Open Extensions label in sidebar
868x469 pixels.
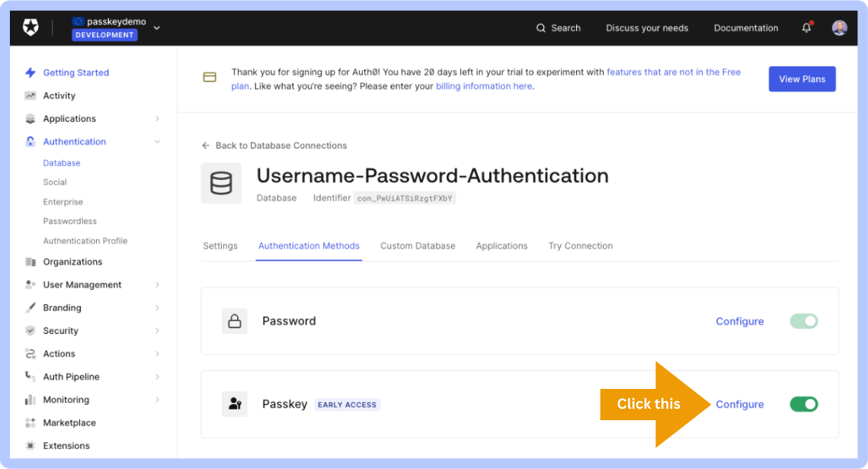click(66, 446)
